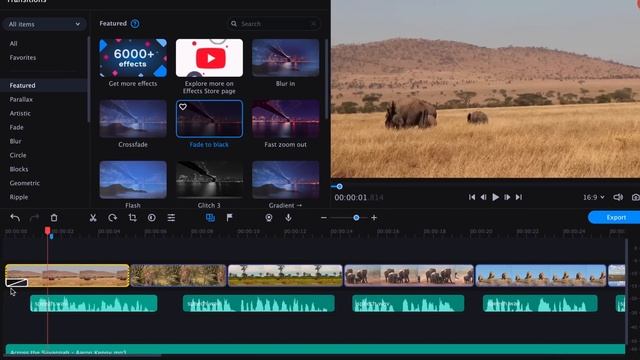Select the forest clip on the timeline

click(x=178, y=276)
